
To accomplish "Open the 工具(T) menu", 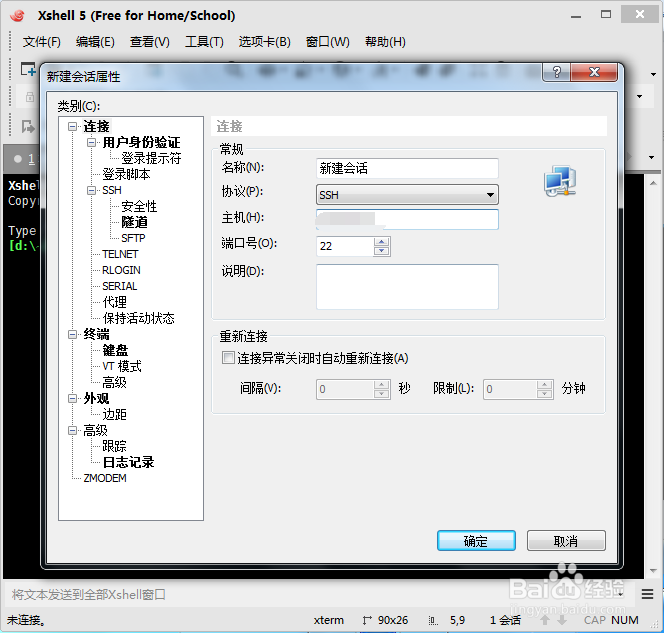I will coord(204,42).
